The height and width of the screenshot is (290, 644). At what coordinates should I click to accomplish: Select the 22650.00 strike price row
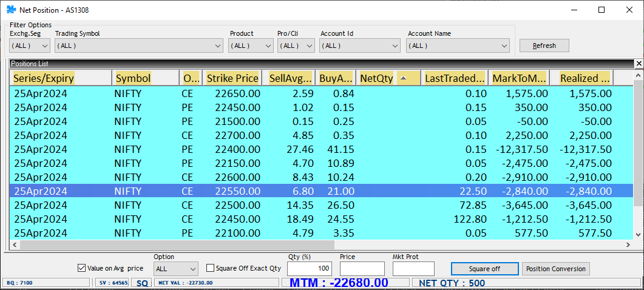321,93
